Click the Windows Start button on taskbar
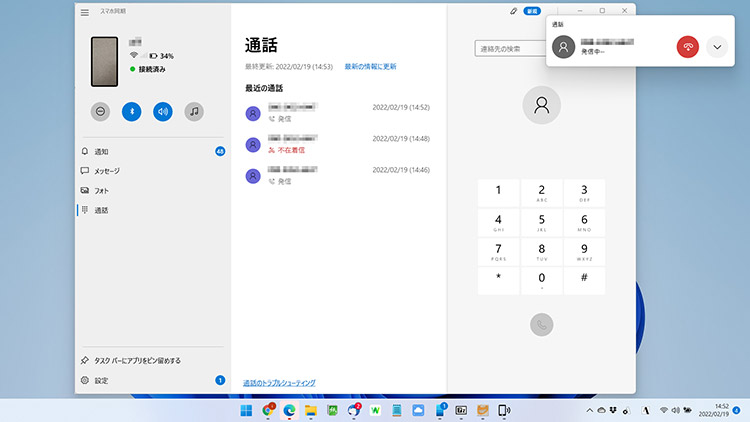The image size is (750, 422). (246, 410)
